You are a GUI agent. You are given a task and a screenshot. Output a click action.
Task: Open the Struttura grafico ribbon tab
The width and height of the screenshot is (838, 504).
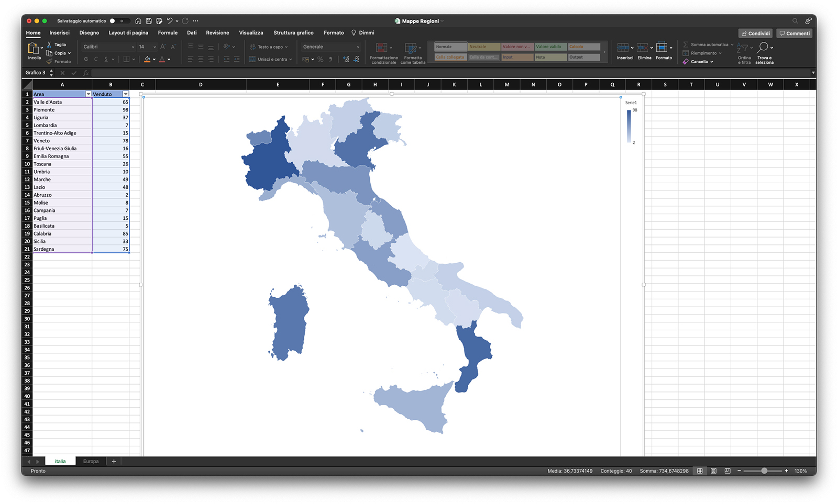(x=293, y=32)
